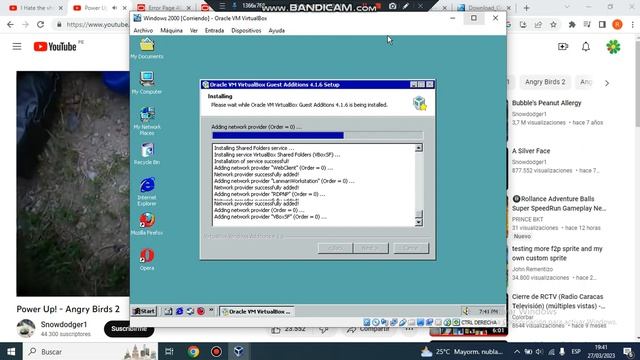
Task: Select Internet Explorer icon on guest desktop
Action: click(x=147, y=191)
